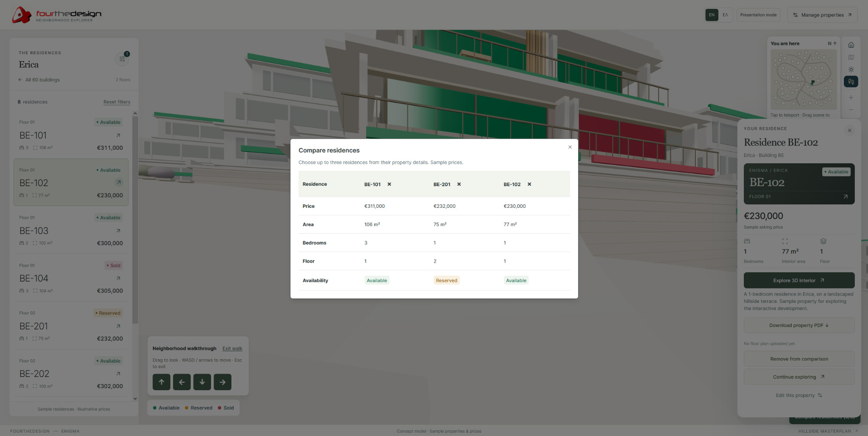Image resolution: width=868 pixels, height=436 pixels.
Task: Open BE-102 details arrow icon
Action: click(x=119, y=182)
